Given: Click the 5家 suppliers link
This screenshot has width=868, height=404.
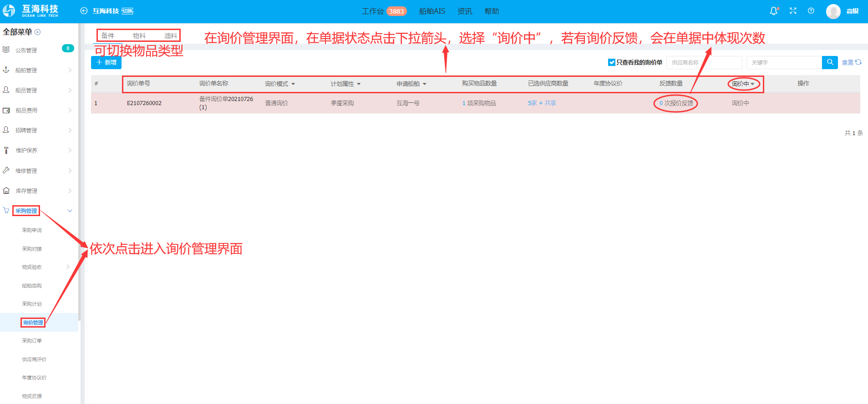Looking at the screenshot, I should pyautogui.click(x=533, y=103).
